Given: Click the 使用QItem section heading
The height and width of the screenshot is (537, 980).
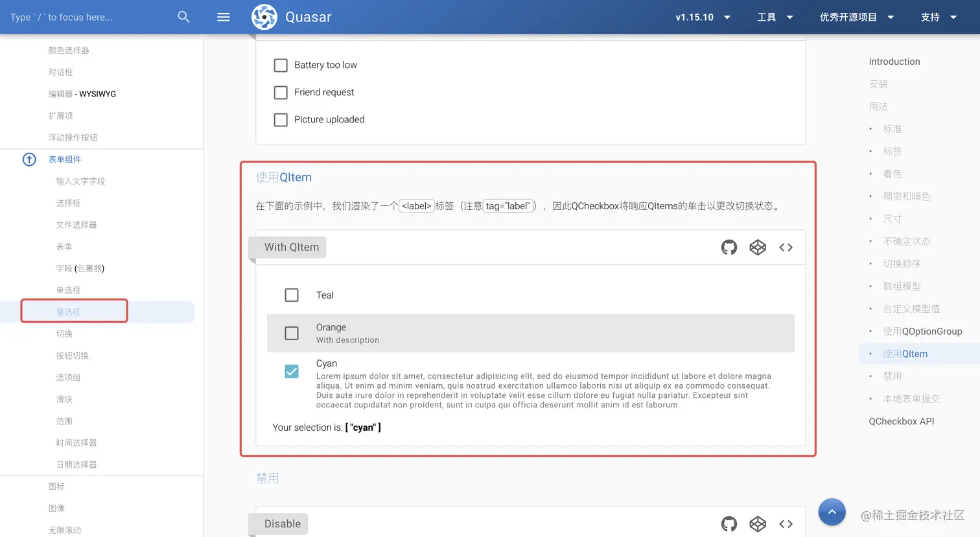Looking at the screenshot, I should pos(284,177).
